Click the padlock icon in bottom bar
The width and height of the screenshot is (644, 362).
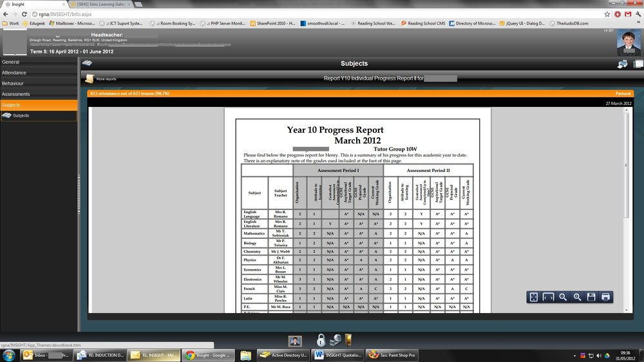coord(321,340)
